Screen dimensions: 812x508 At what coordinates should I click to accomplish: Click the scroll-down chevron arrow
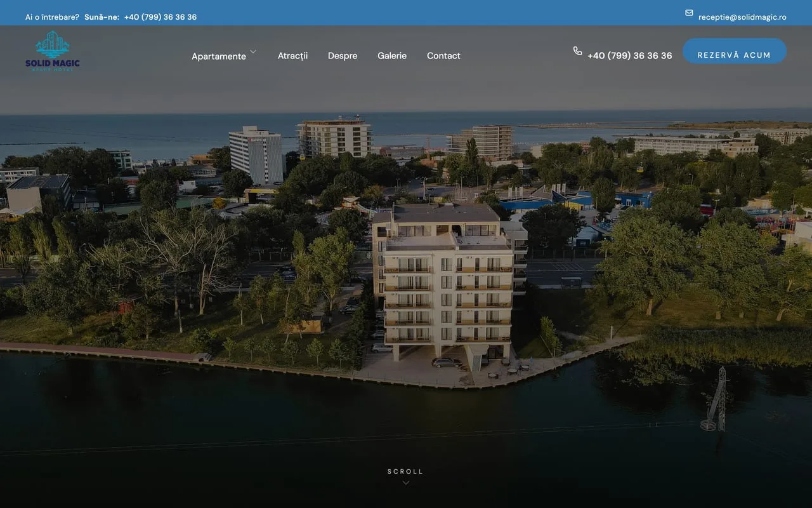[406, 483]
